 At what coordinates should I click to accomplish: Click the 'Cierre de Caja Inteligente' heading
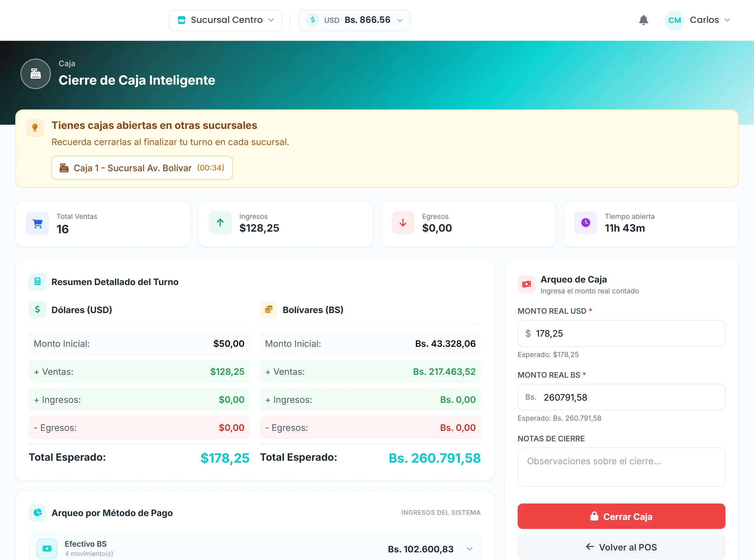coord(137,80)
